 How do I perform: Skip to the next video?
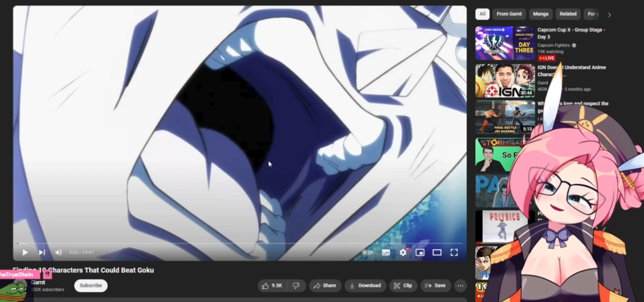tap(42, 252)
